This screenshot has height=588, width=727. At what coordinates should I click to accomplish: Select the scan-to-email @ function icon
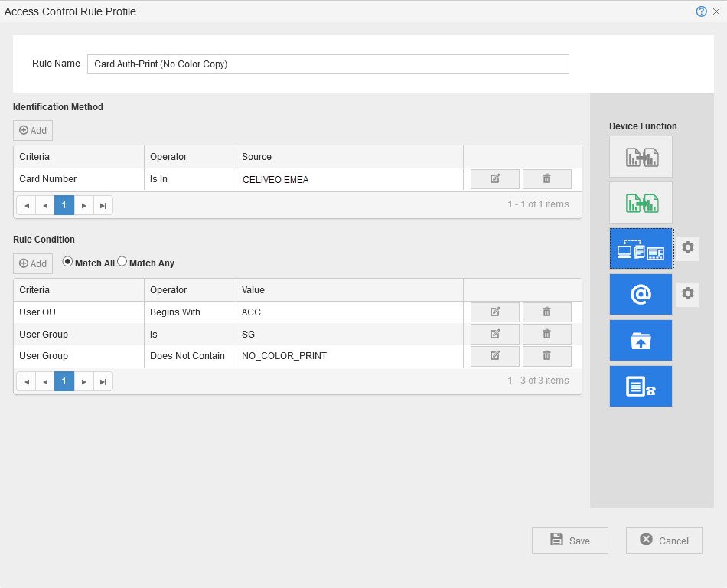641,294
